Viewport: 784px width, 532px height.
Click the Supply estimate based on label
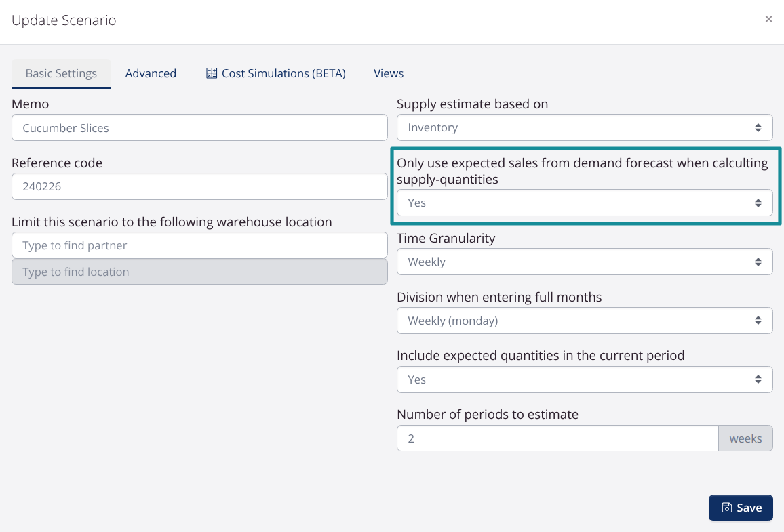pyautogui.click(x=473, y=104)
